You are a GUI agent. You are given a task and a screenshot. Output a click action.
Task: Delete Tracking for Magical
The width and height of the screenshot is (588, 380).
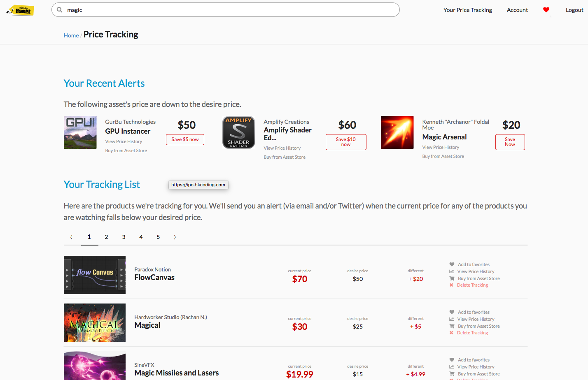(472, 333)
